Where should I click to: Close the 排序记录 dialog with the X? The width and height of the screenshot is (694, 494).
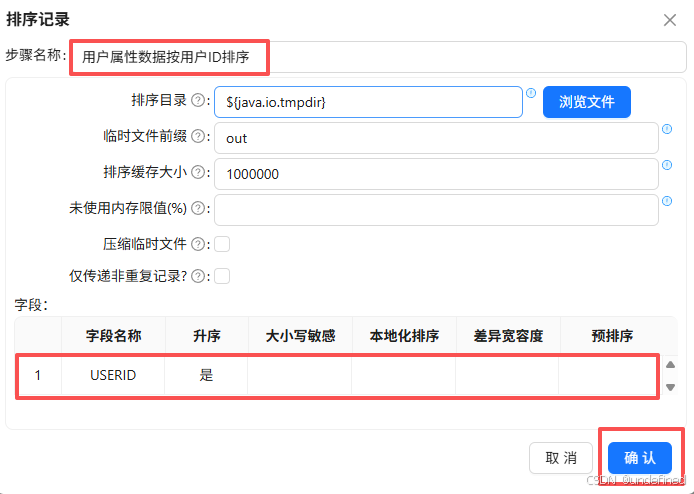670,20
